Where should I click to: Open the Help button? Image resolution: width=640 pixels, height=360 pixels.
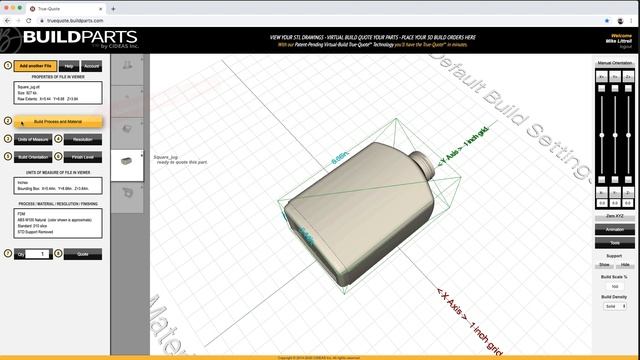click(69, 66)
